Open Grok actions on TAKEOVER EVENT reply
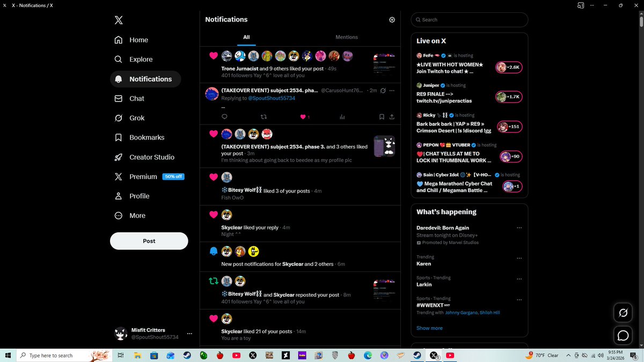The width and height of the screenshot is (644, 362). click(383, 91)
